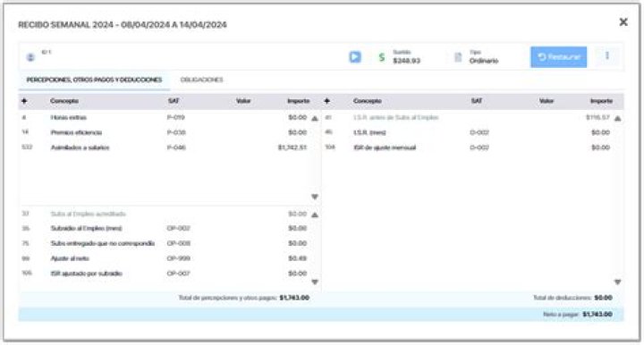The width and height of the screenshot is (644, 345).
Task: Select the Asimilados a salarios row
Action: pyautogui.click(x=165, y=147)
